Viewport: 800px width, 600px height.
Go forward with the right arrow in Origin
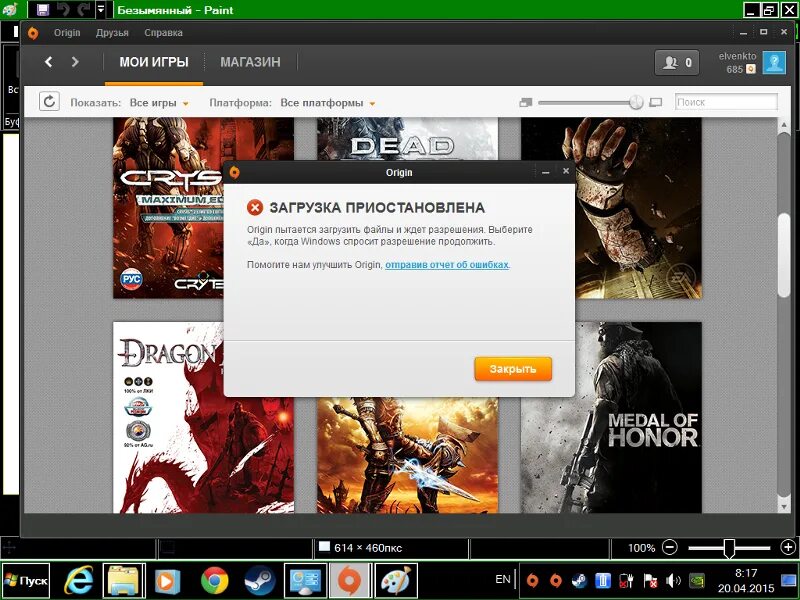click(75, 62)
